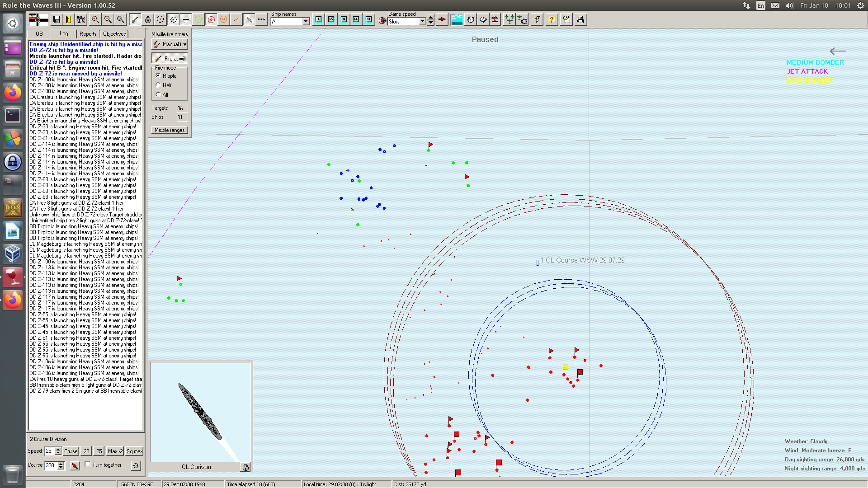Click the third magnifier zoom icon
This screenshot has width=868, height=488.
120,19
